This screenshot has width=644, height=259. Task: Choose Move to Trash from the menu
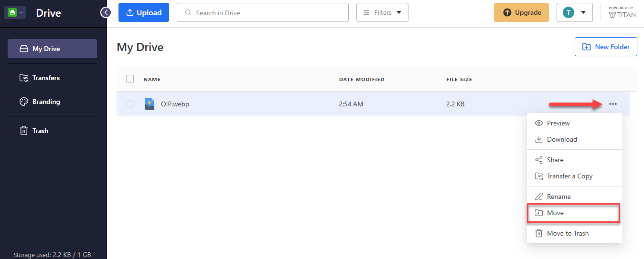click(575, 233)
